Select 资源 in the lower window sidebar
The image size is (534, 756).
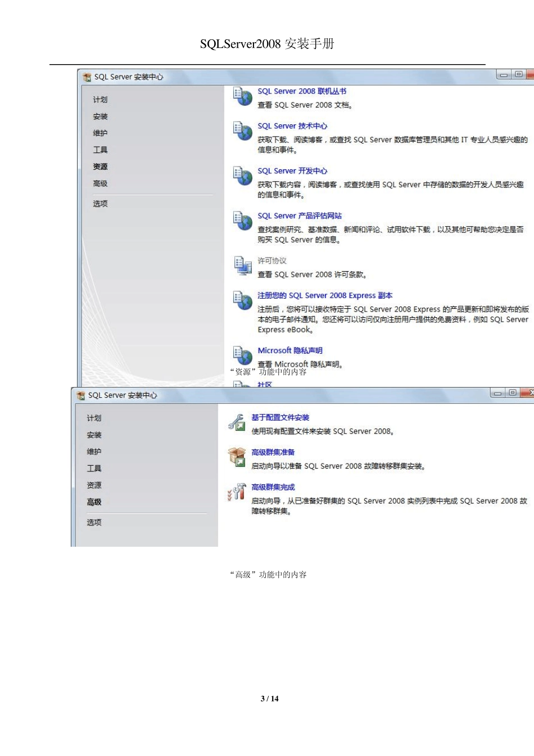[x=94, y=485]
